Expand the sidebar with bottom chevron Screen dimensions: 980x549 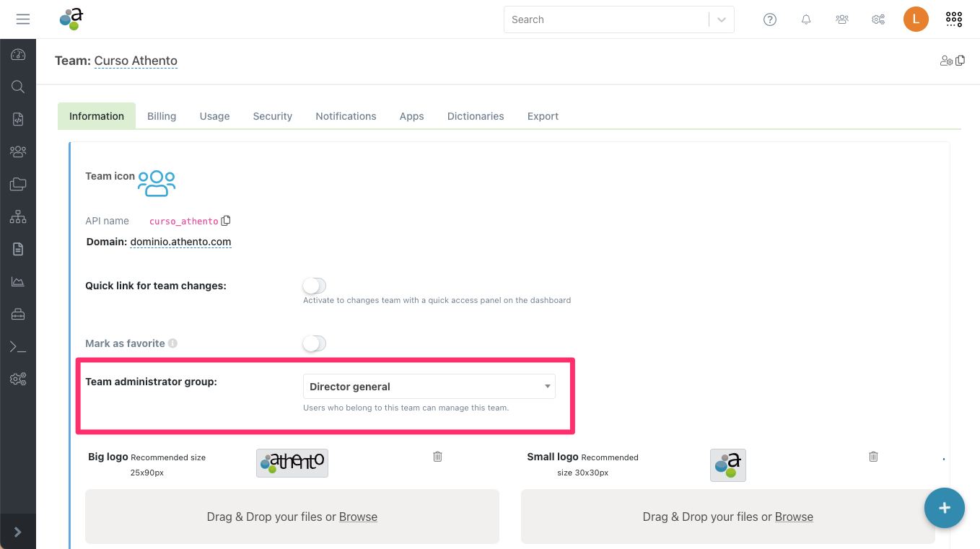tap(18, 532)
